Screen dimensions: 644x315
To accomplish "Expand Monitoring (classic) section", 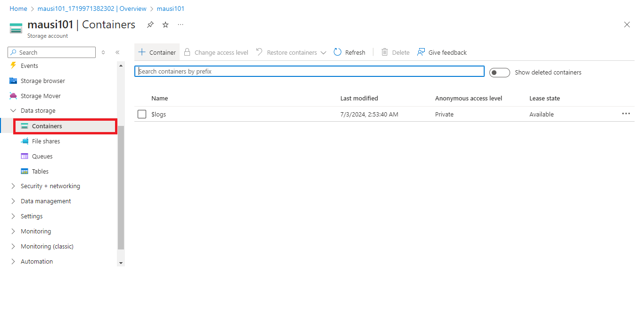I will (x=13, y=246).
